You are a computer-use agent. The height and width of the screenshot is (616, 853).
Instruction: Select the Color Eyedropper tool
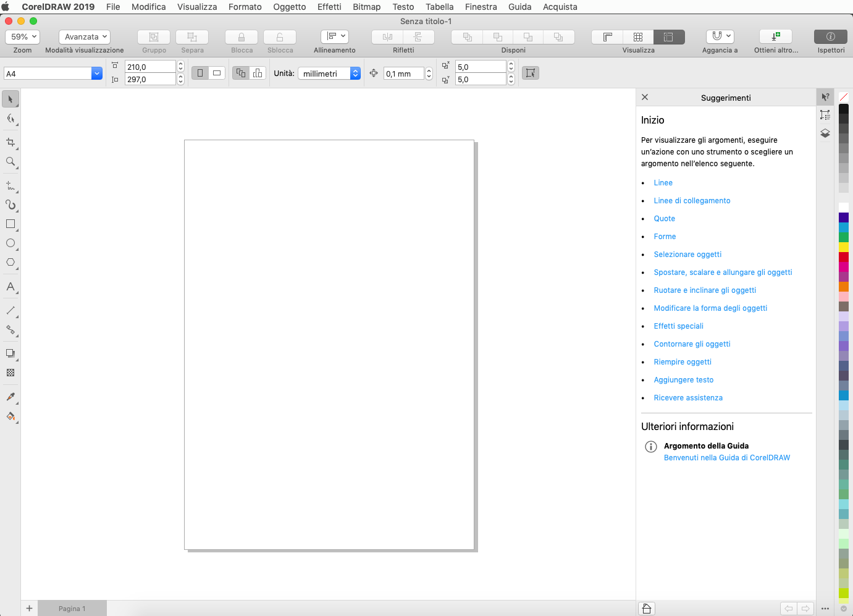[11, 397]
